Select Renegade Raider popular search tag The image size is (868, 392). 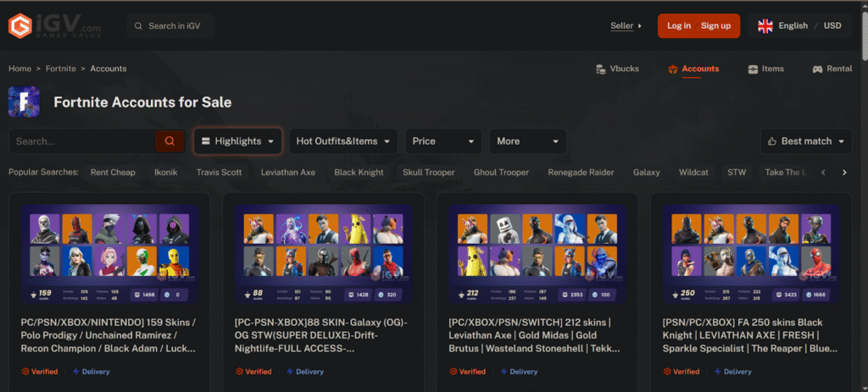pos(581,173)
